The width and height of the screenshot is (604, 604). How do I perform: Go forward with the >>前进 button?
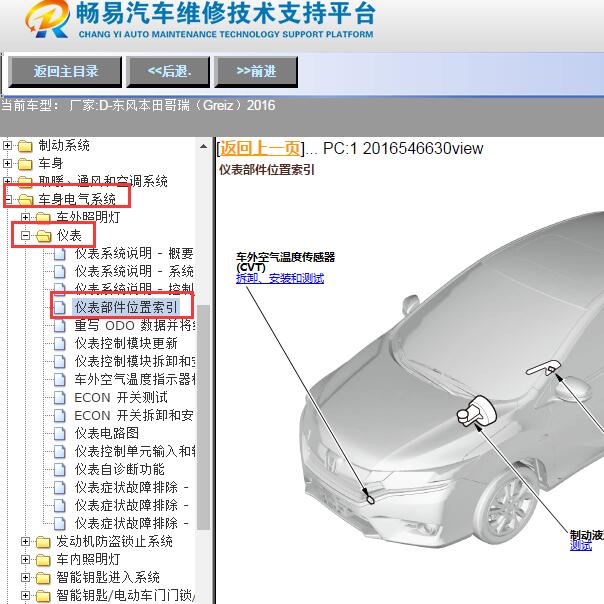click(256, 72)
